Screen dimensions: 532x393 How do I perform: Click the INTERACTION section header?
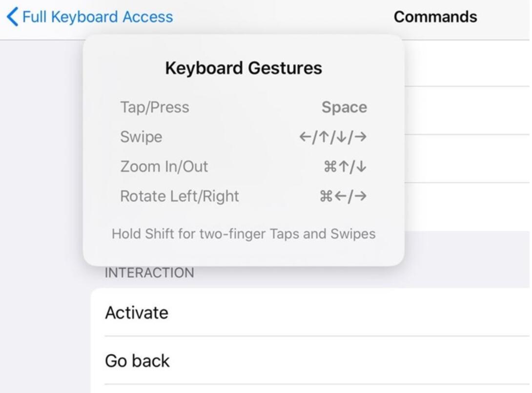(149, 272)
